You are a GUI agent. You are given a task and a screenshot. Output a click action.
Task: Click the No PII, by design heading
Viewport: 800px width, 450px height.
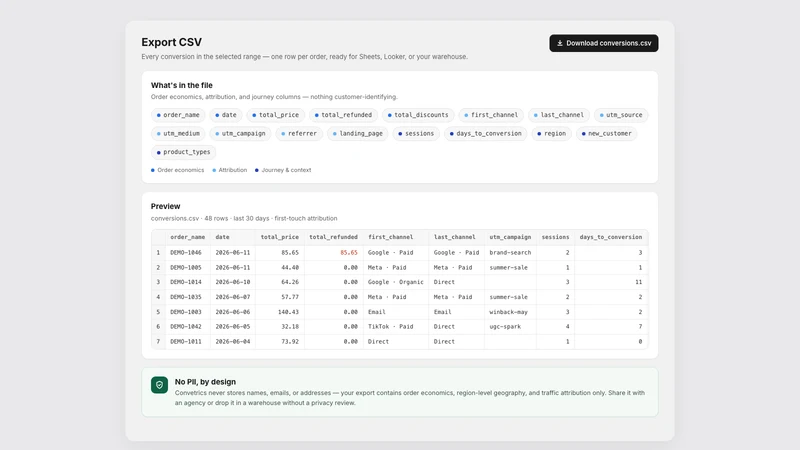point(205,382)
